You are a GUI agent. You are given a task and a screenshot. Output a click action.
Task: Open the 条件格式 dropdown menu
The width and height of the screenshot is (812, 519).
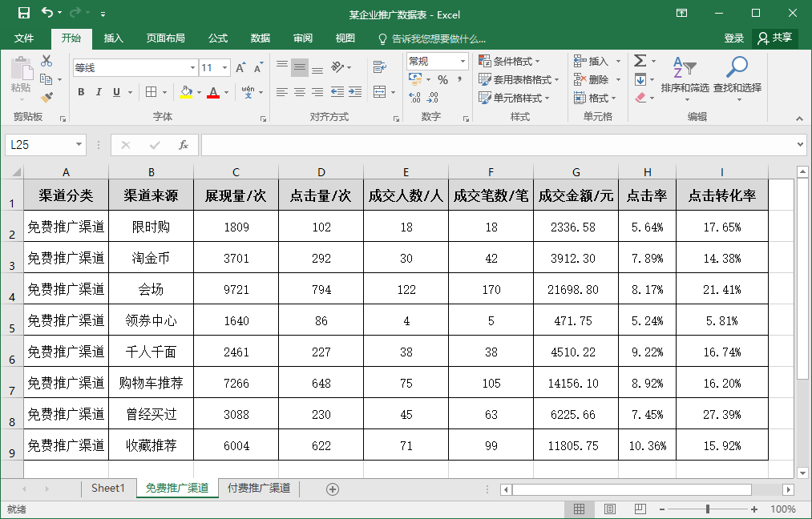point(509,62)
